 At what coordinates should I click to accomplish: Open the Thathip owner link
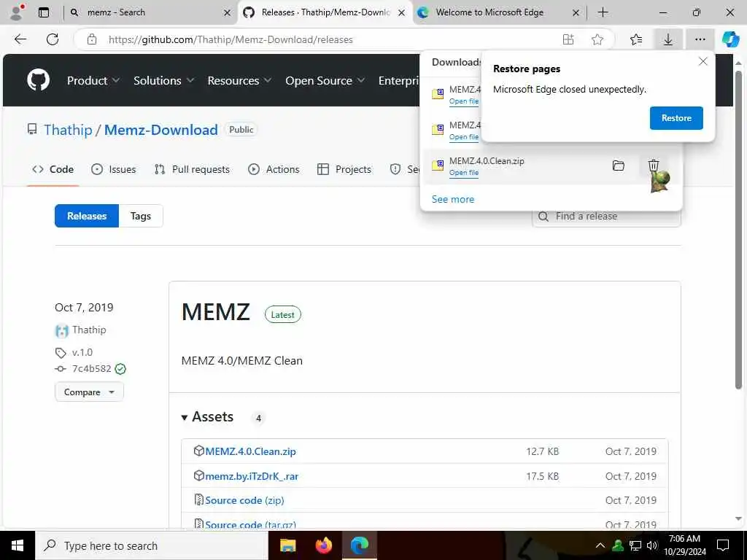click(x=68, y=130)
